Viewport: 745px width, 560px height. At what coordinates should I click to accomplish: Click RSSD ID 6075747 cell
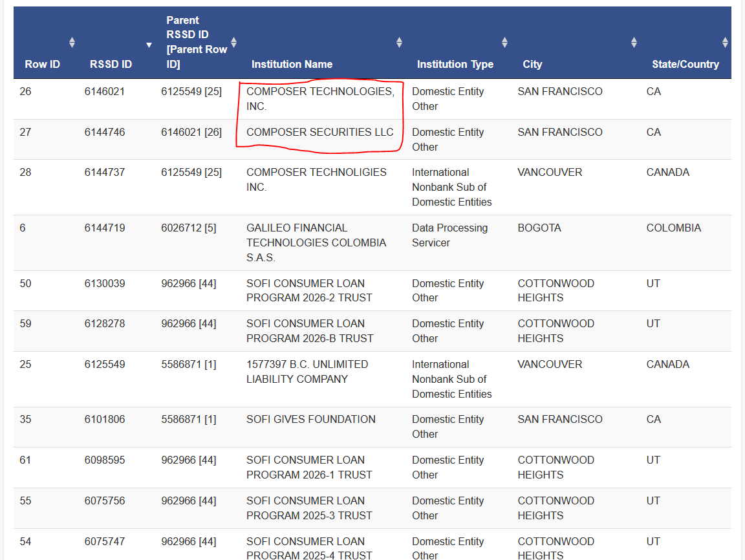click(105, 541)
